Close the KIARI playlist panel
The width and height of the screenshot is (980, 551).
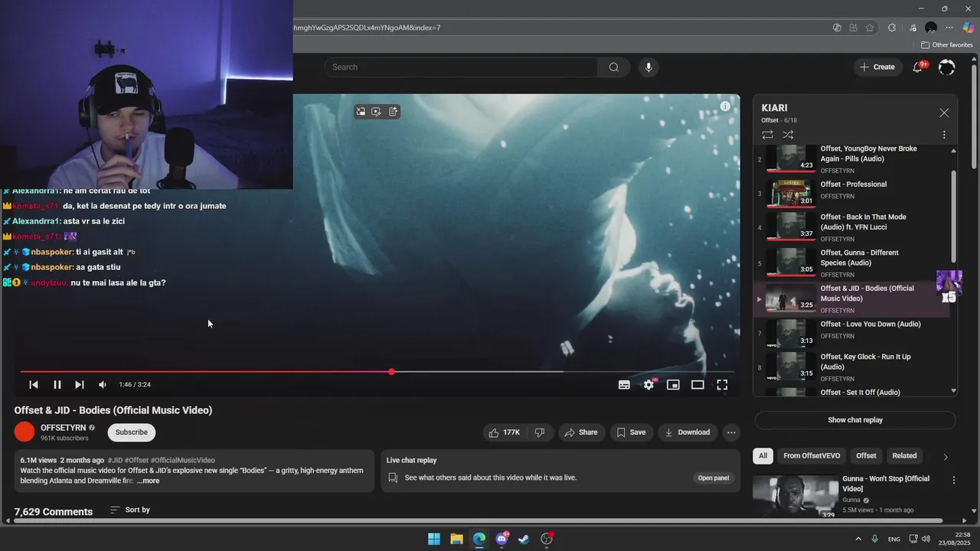(944, 112)
